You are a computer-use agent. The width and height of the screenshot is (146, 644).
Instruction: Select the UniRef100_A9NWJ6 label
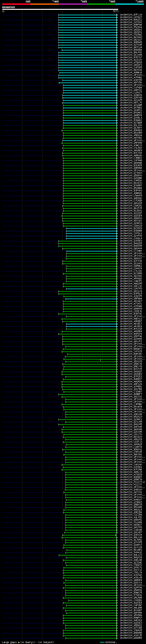[131, 72]
